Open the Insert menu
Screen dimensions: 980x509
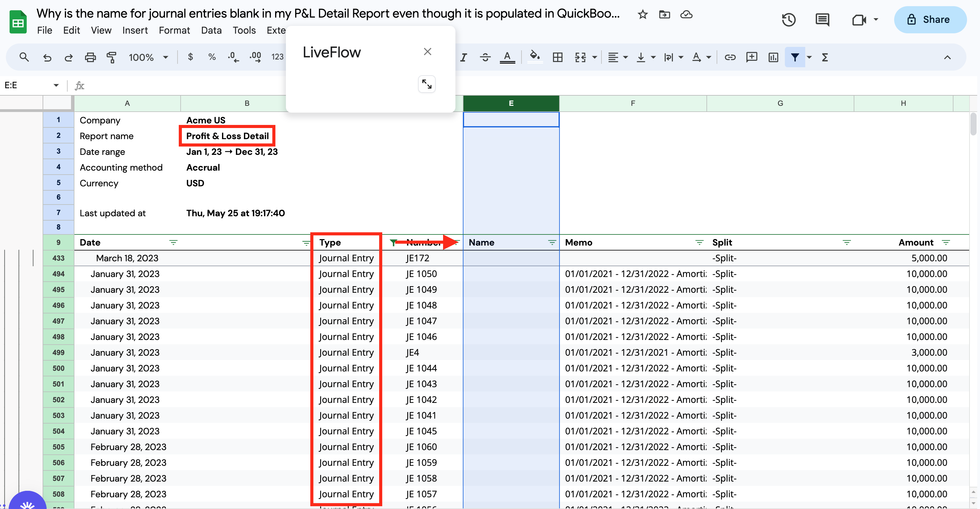135,30
